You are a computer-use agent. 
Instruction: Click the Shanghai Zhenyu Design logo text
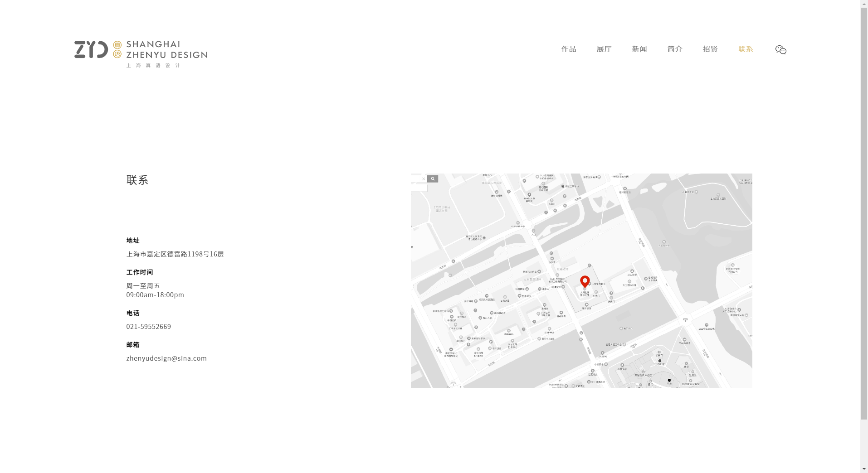pyautogui.click(x=166, y=50)
